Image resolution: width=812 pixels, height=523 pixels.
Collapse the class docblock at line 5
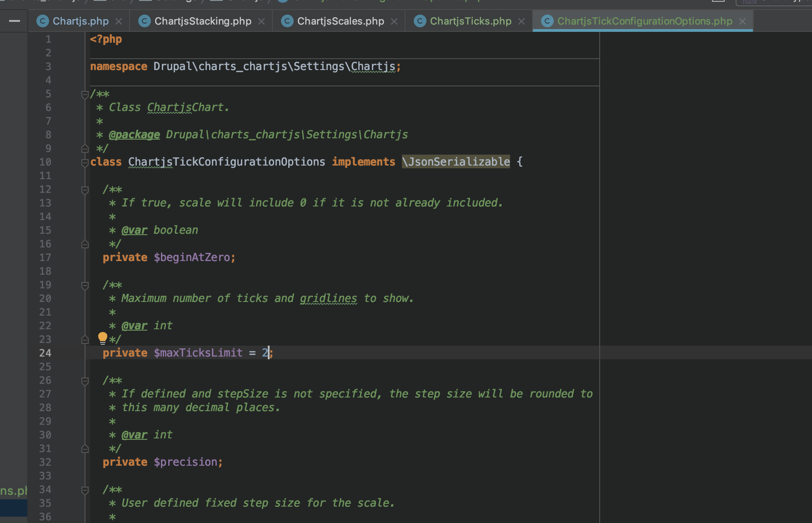[x=85, y=95]
